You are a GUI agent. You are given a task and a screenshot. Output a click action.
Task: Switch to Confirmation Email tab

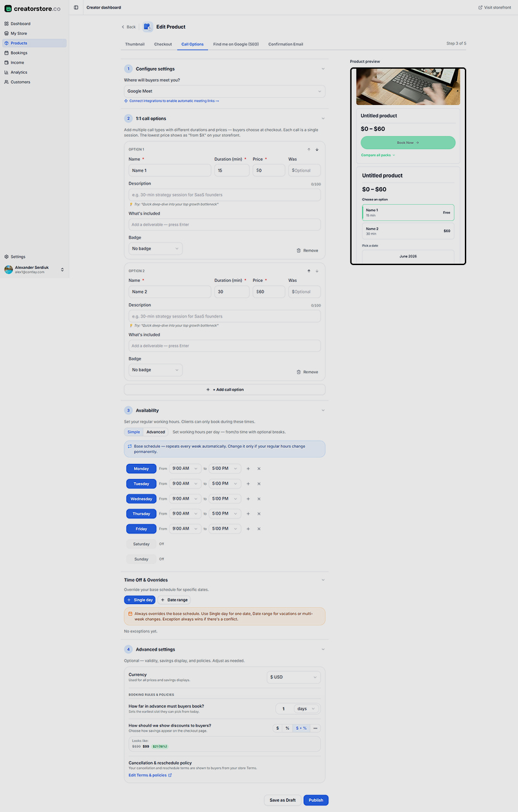pyautogui.click(x=286, y=44)
